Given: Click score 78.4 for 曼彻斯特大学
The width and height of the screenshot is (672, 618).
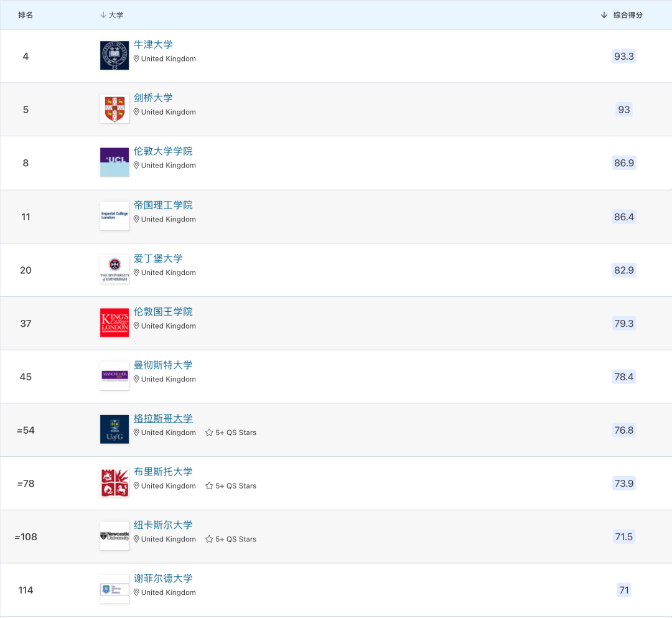Looking at the screenshot, I should click(x=624, y=377).
